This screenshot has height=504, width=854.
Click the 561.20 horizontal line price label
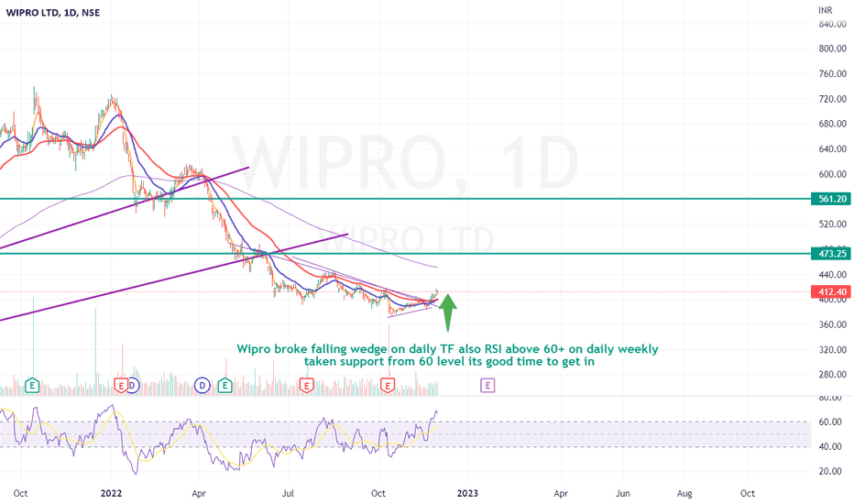831,199
